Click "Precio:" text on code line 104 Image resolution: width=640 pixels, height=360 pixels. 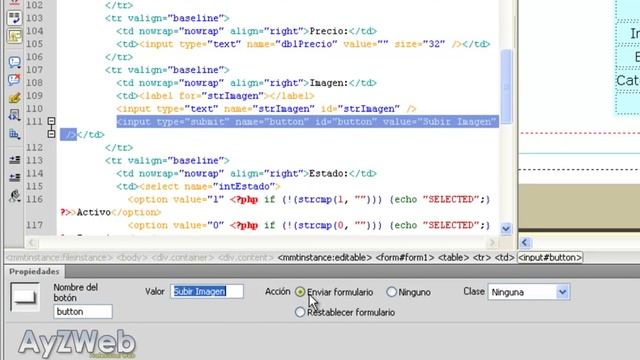coord(329,31)
